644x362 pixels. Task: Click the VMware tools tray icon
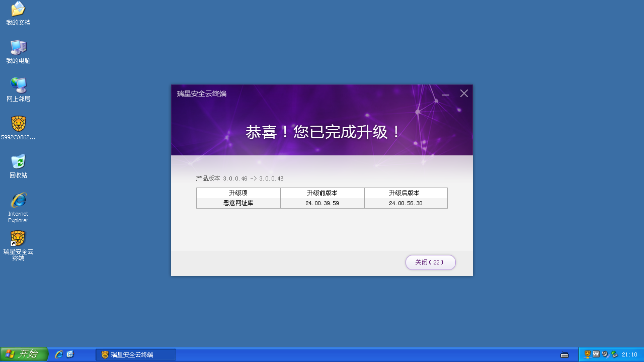coord(596,354)
